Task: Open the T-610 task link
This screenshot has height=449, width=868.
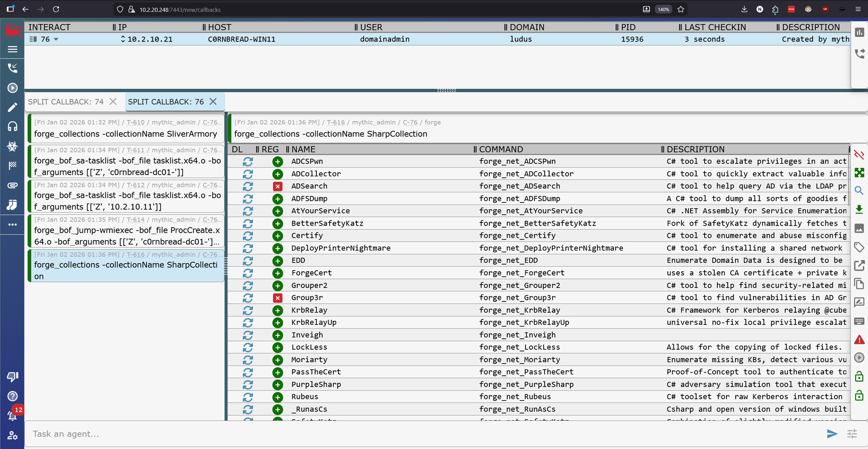Action: (136, 123)
